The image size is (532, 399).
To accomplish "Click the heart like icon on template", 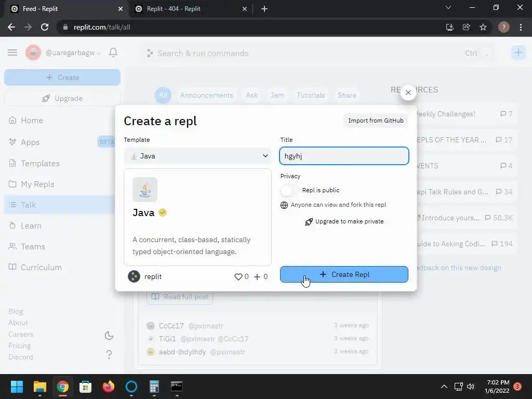I will [238, 277].
